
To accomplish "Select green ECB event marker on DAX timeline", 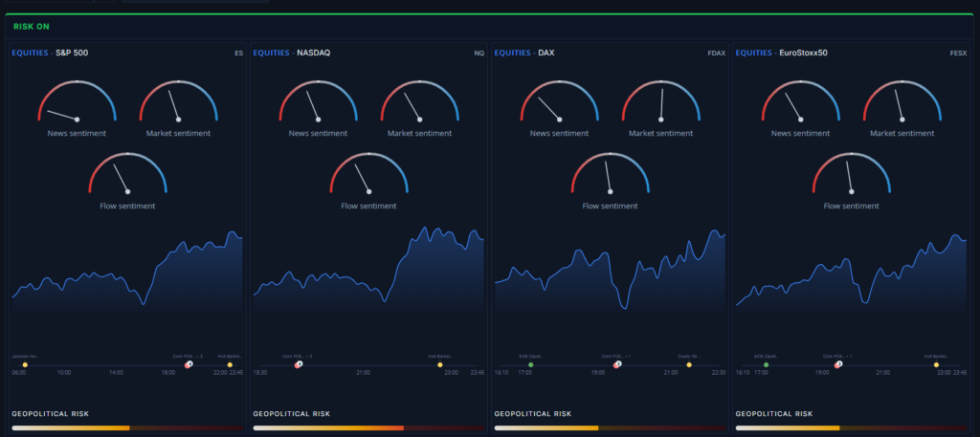I will coord(530,364).
